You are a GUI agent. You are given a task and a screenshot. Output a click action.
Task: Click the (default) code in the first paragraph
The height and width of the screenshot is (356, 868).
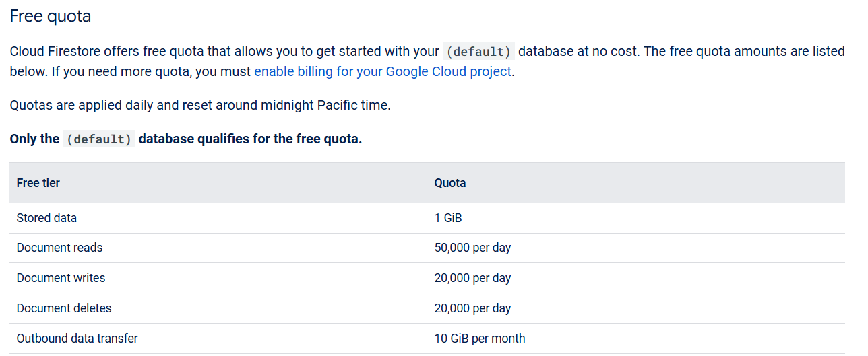[478, 52]
